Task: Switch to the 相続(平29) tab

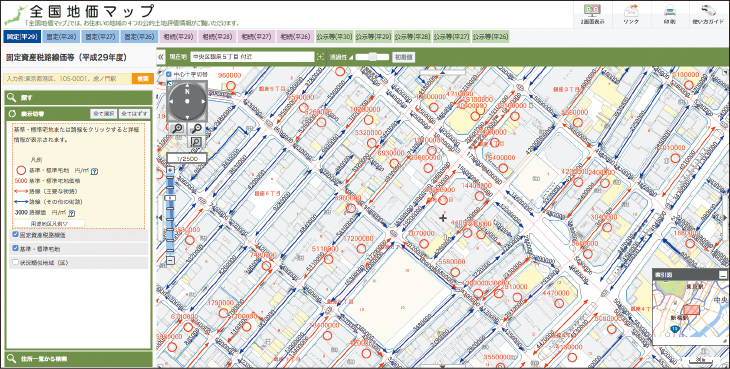Action: pyautogui.click(x=178, y=37)
